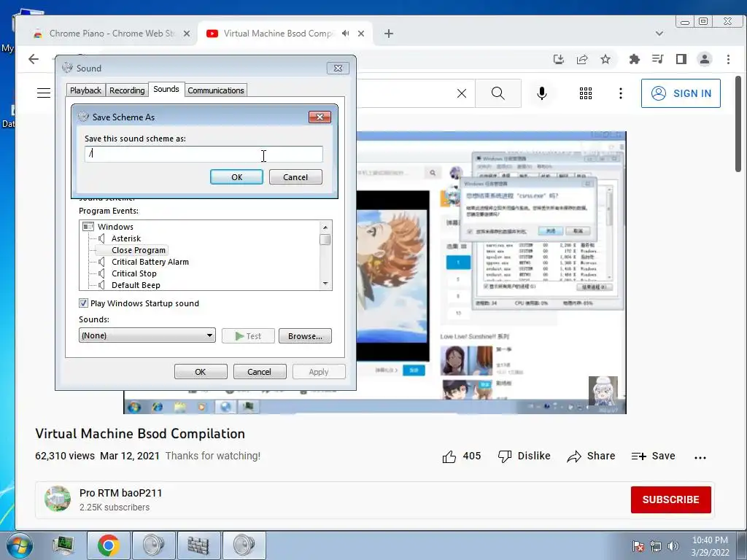Open Windows Start orb

[x=20, y=545]
